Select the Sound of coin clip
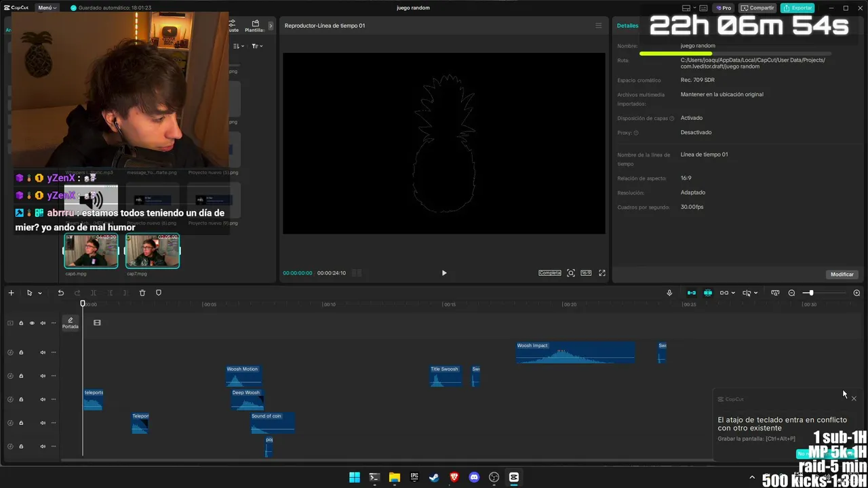 [273, 423]
